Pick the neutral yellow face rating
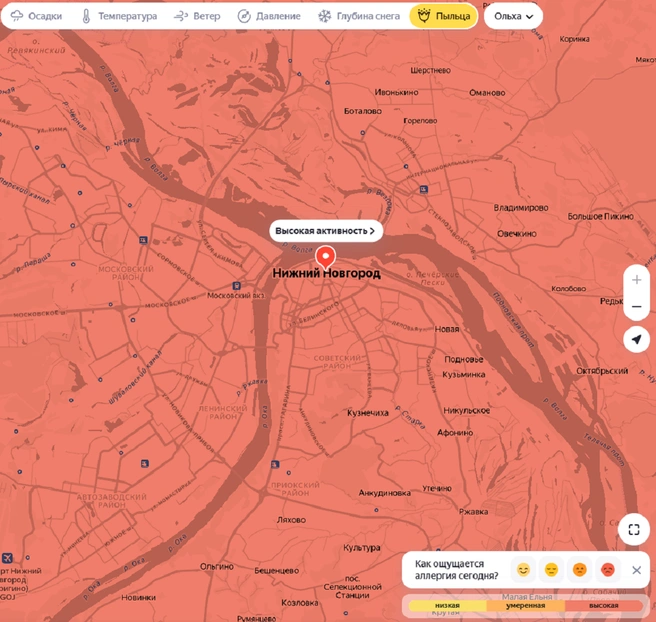This screenshot has height=622, width=656. (551, 569)
